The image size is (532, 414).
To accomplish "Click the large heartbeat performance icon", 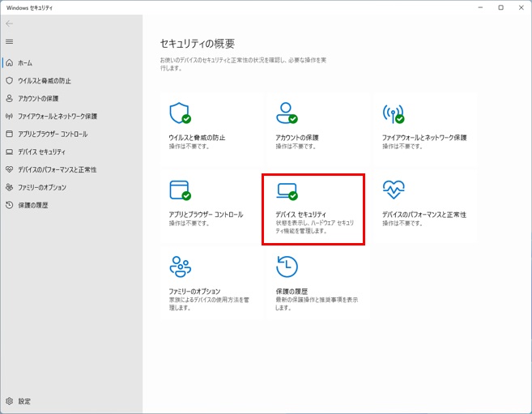I will (394, 190).
